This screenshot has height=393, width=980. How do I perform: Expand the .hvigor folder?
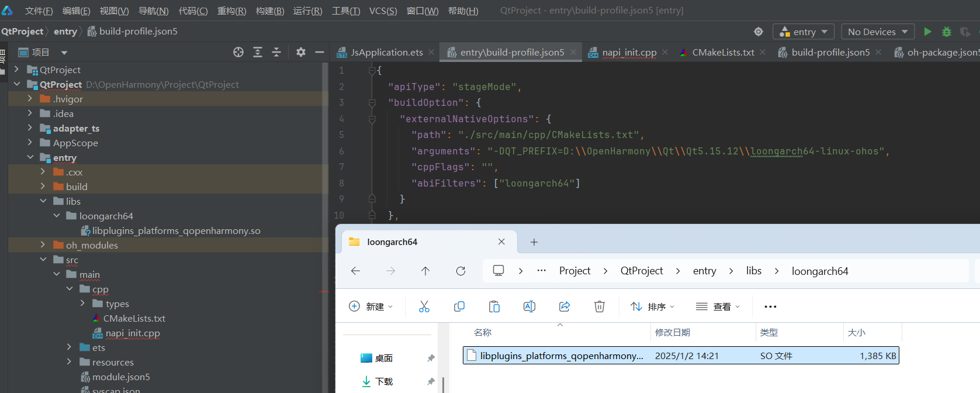click(x=30, y=99)
